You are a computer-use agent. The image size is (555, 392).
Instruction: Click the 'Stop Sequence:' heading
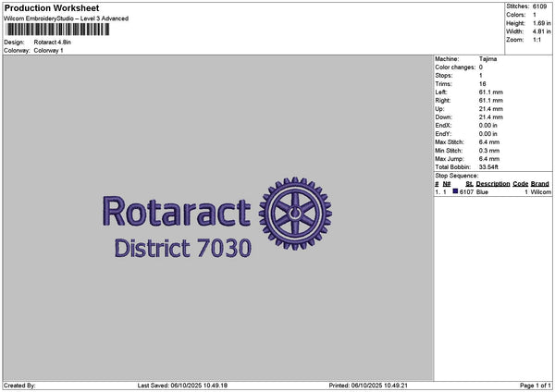[457, 176]
